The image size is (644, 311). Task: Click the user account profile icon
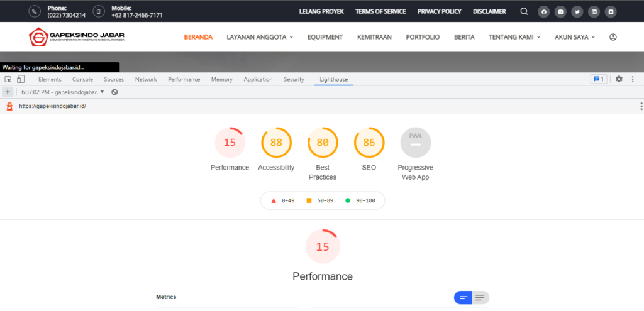click(613, 37)
